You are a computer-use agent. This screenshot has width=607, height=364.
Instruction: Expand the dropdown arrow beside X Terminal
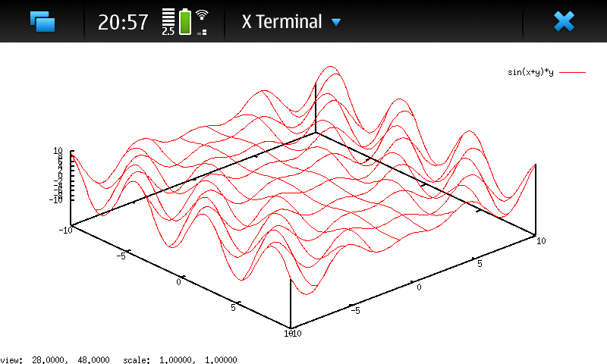336,23
